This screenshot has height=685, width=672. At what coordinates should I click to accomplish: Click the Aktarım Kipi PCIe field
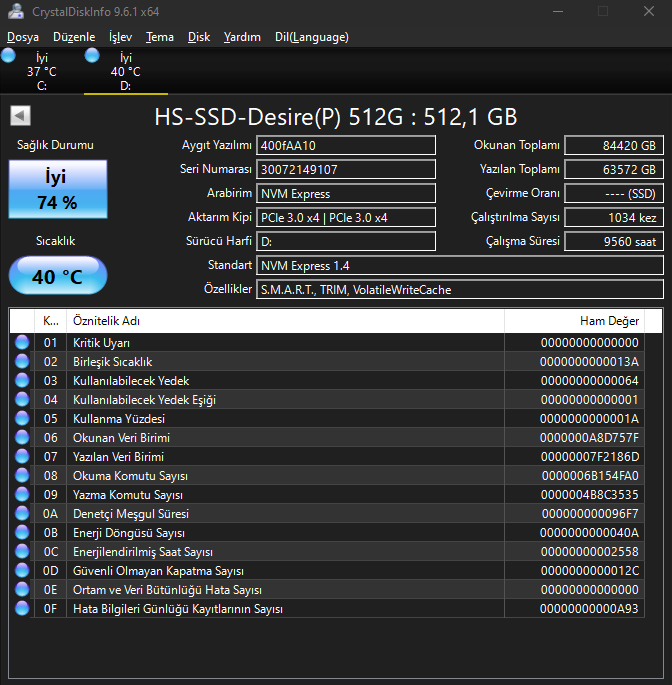coord(346,218)
